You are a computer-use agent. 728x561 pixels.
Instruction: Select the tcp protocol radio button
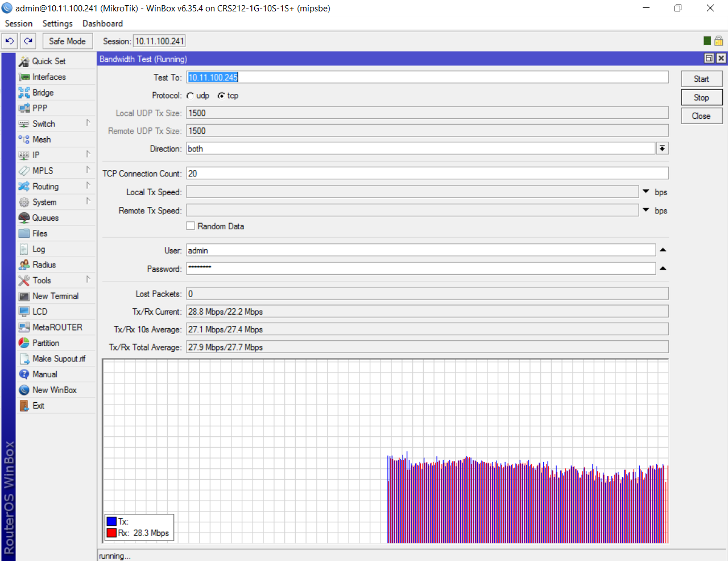(222, 96)
